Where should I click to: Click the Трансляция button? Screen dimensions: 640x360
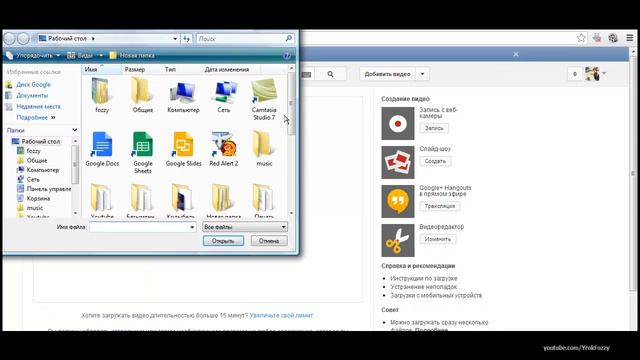click(x=440, y=206)
